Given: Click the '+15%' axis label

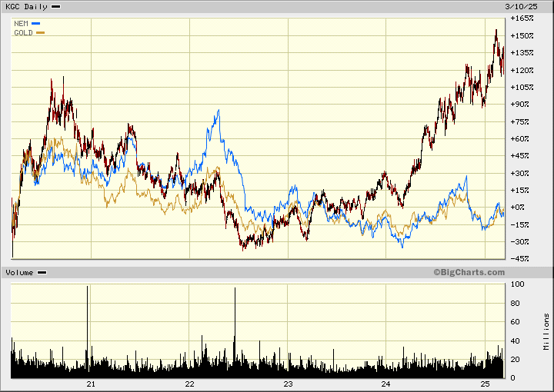Looking at the screenshot, I should [519, 190].
